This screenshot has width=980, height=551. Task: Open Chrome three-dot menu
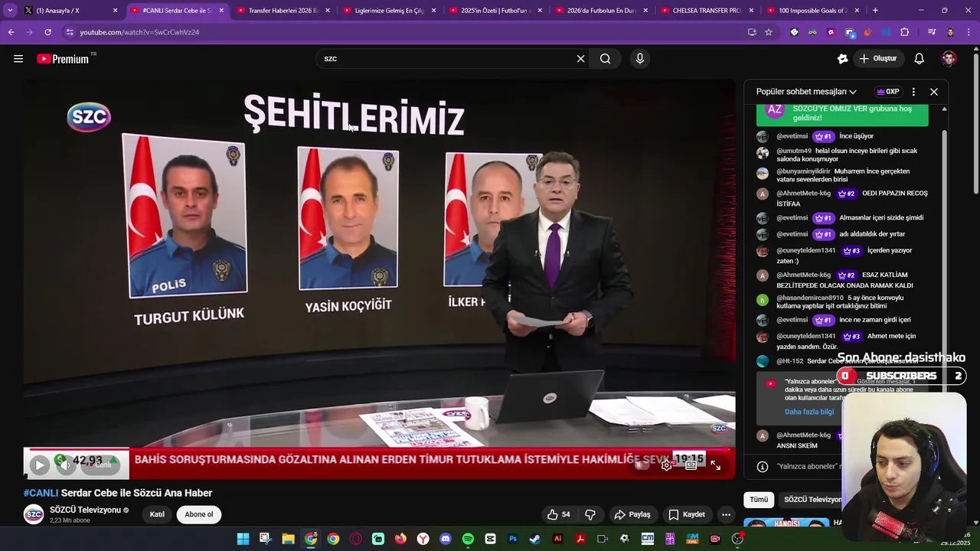969,32
